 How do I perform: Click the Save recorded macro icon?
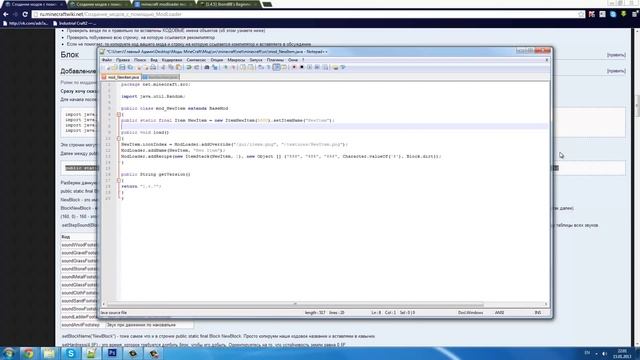tap(325, 67)
